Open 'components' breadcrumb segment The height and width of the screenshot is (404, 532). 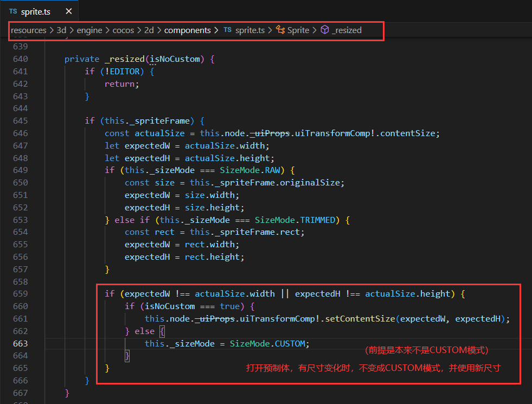tap(187, 30)
